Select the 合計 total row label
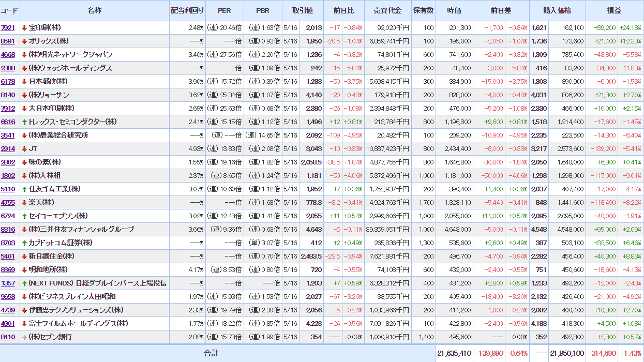644x362 pixels. pos(211,353)
